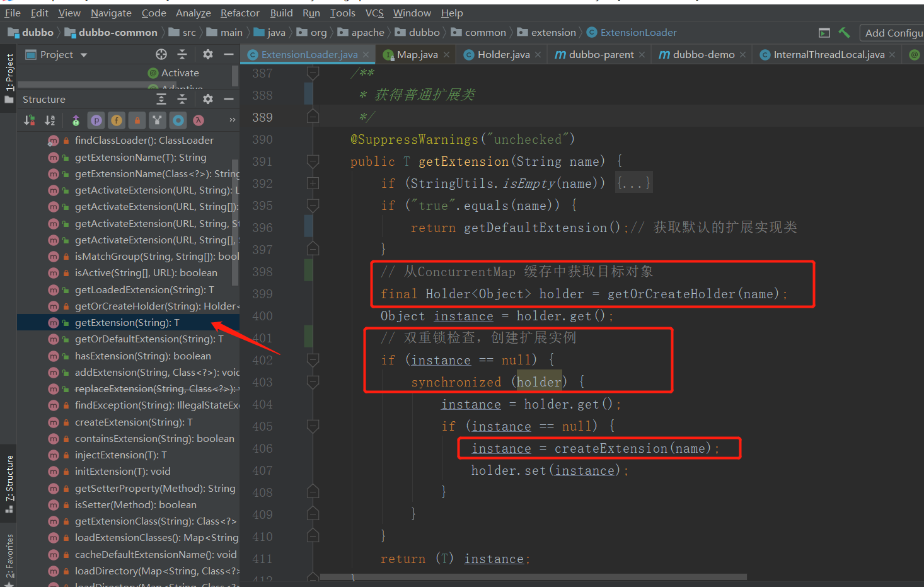Open Project panel settings gear

(208, 54)
